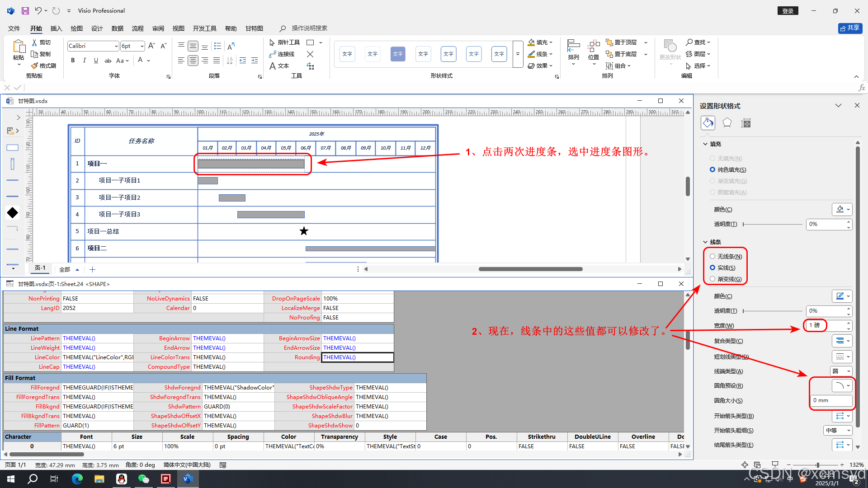868x488 pixels.
Task: Open the Insert ribbon tab
Action: (56, 28)
